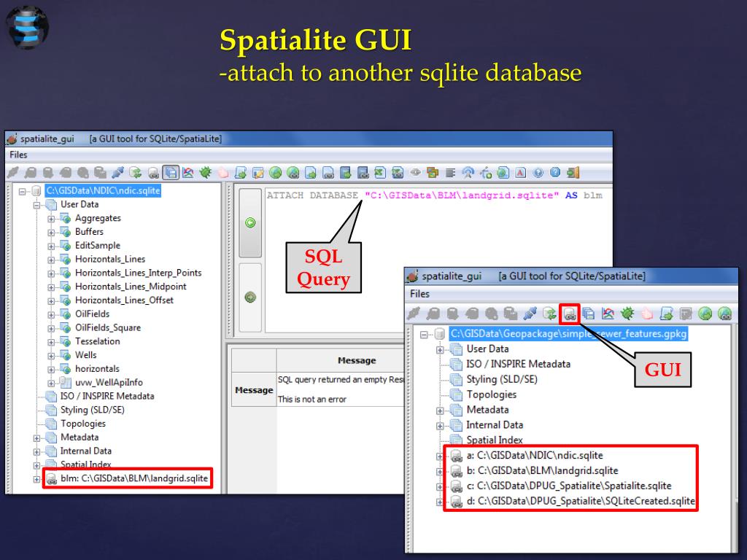This screenshot has width=747, height=560.
Task: Collapse ndic.sqlite root node in left tree
Action: 22,192
